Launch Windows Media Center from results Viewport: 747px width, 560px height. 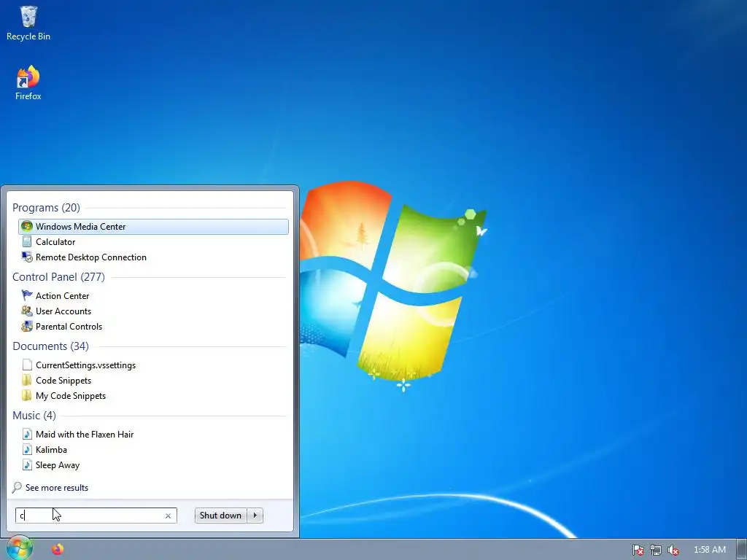pos(153,227)
